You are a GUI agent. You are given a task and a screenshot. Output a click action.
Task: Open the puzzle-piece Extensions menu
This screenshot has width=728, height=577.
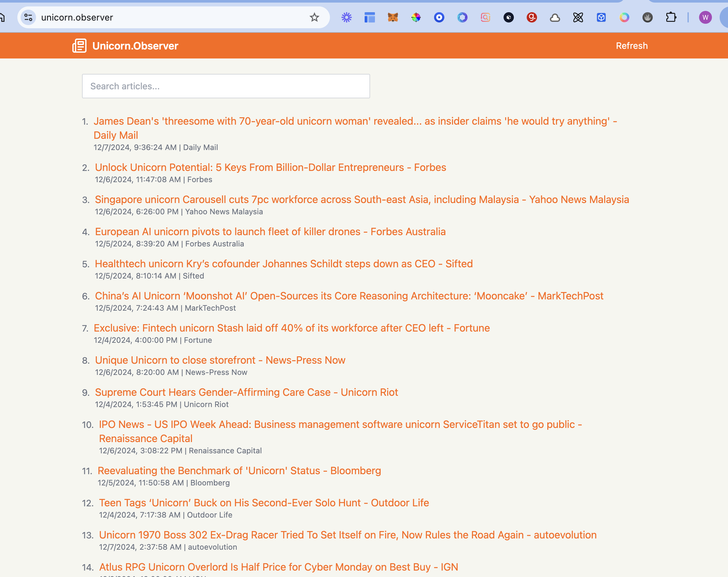tap(670, 17)
